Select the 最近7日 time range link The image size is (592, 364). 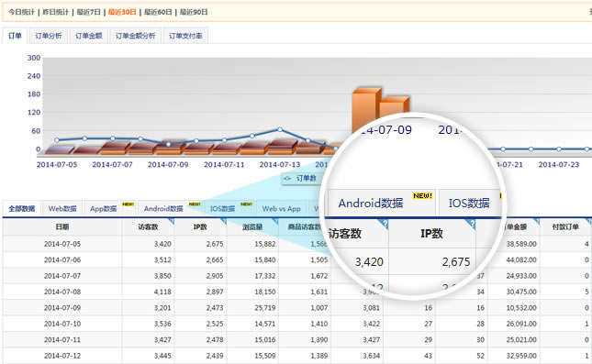(x=89, y=12)
